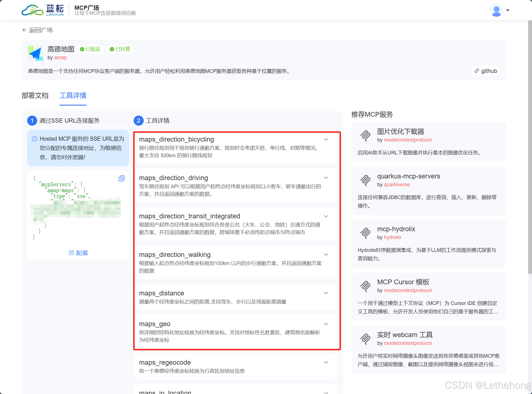Image resolution: width=532 pixels, height=394 pixels.
Task: Expand maps_direction_transit_integrated details
Action: point(326,216)
